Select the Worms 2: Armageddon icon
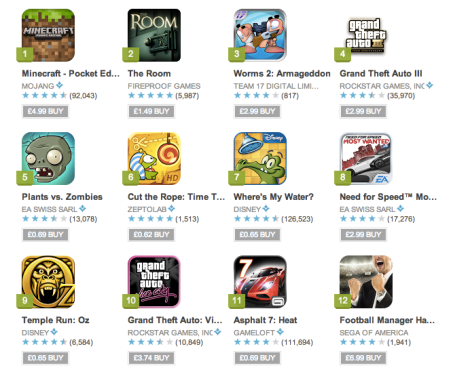The width and height of the screenshot is (451, 374). point(260,35)
